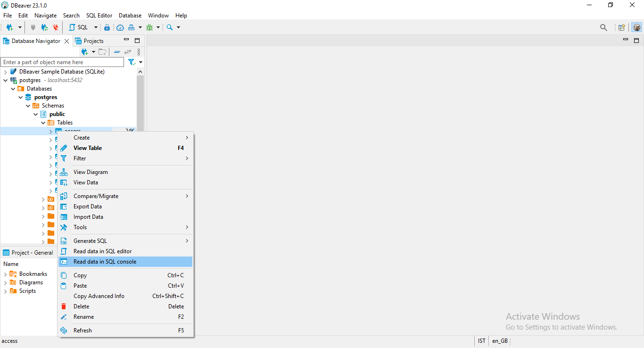
Task: Collapse all nodes in the Database Navigator
Action: [117, 51]
